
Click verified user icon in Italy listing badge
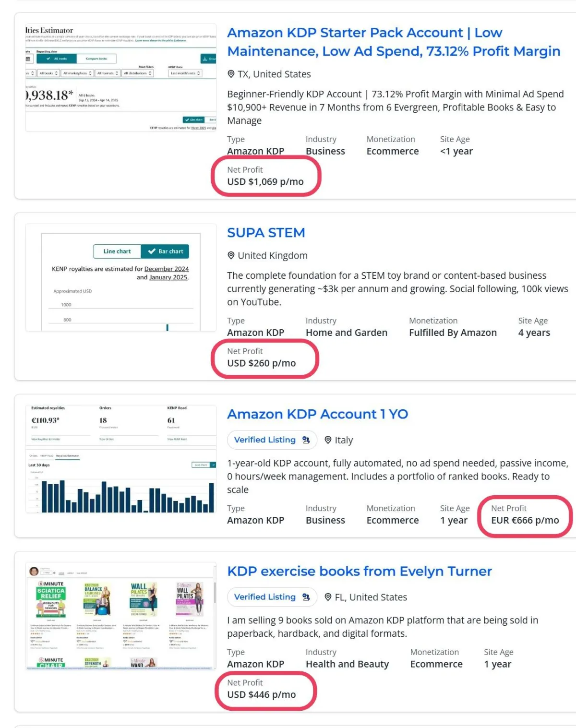[306, 440]
